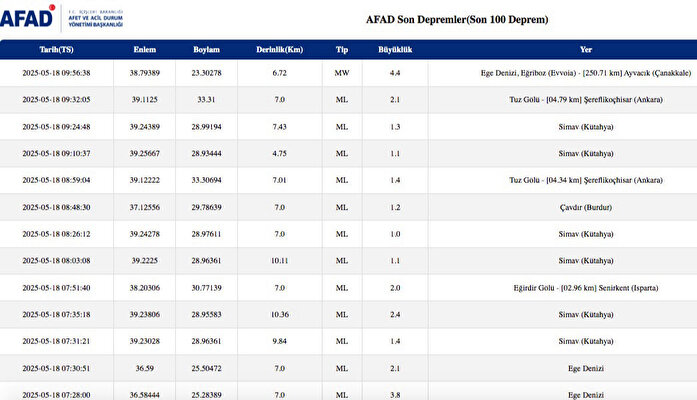The height and width of the screenshot is (400, 697).
Task: Select the Tarih(TS) column header
Action: click(x=56, y=50)
